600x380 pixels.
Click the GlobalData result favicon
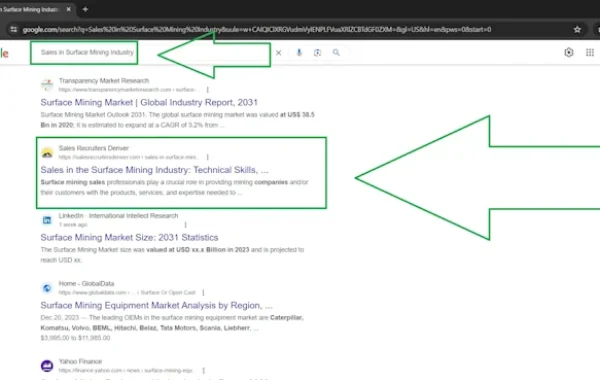(47, 288)
